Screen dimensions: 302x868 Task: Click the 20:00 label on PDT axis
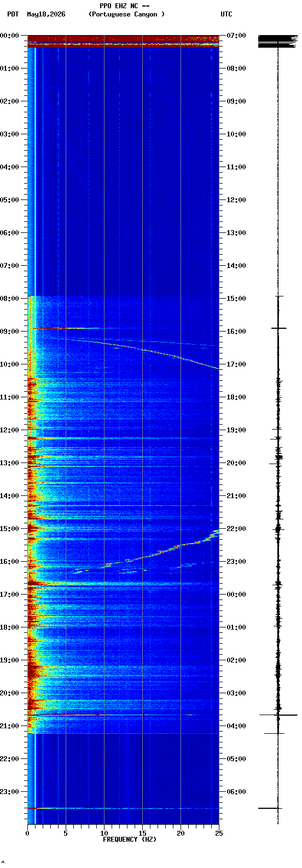point(9,693)
